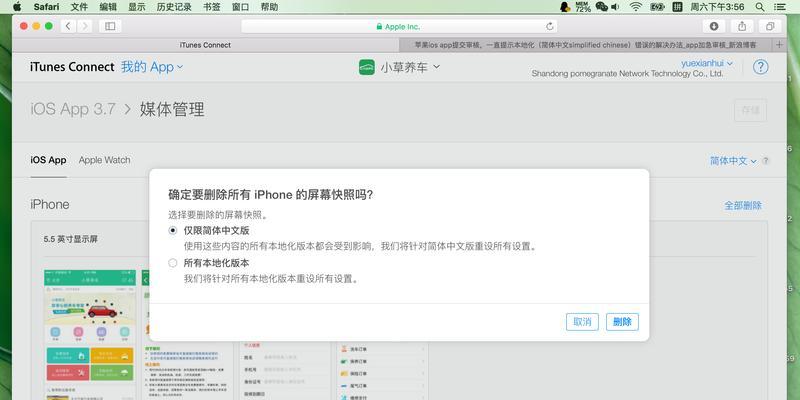
Task: Open Notification Center icon
Action: (x=780, y=7)
